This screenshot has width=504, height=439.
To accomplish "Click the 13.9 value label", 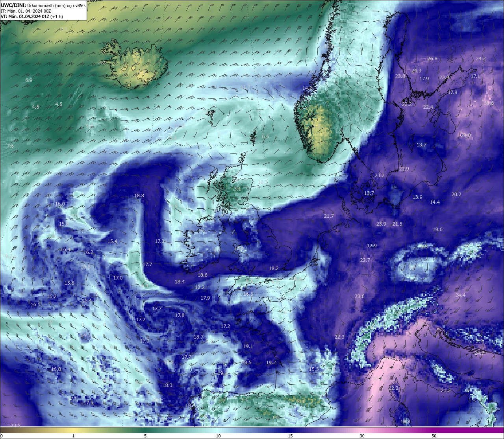I will coord(417,197).
